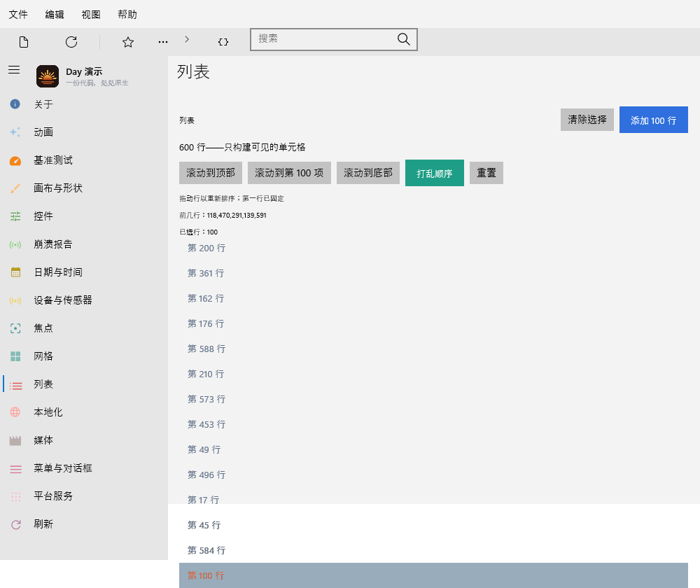Click the sensor icon next to 设备与传感器
The image size is (700, 588).
15,300
